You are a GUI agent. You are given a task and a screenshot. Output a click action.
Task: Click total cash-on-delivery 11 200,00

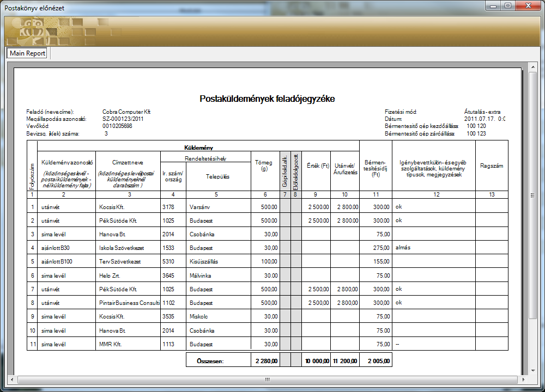[x=345, y=361]
